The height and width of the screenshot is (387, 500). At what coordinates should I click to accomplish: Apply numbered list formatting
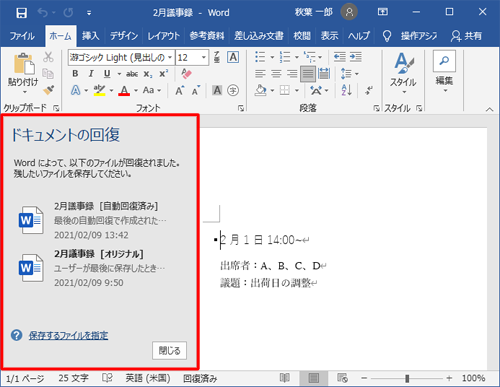pos(285,57)
